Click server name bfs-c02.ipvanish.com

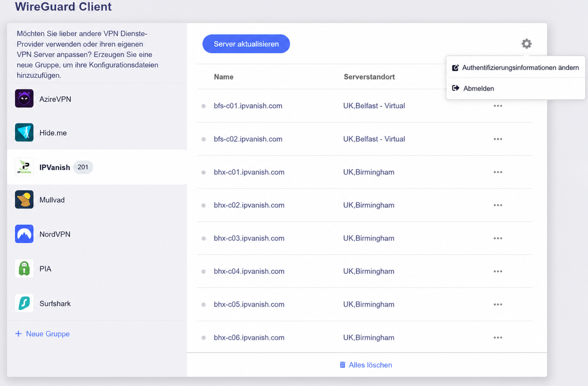(x=248, y=139)
